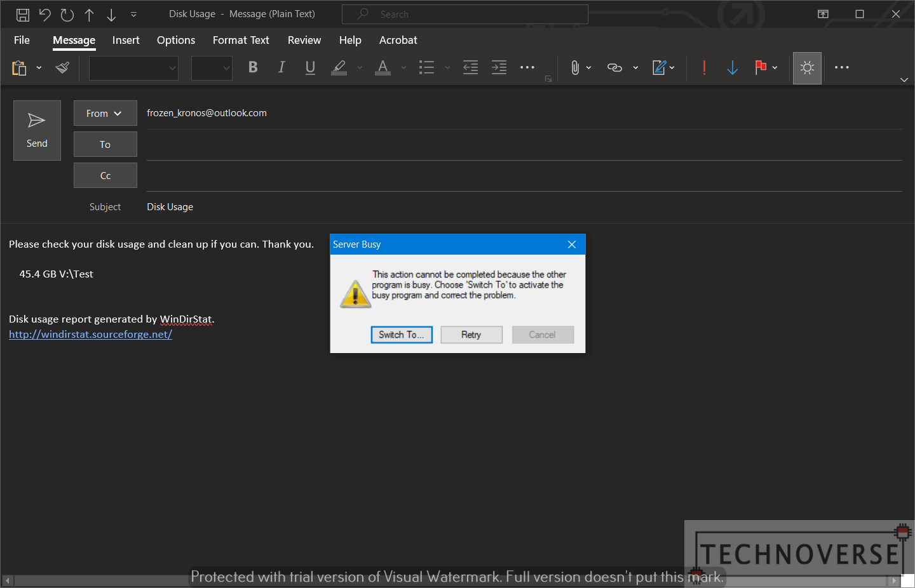Viewport: 915px width, 588px height.
Task: Switch to the Insert tab
Action: coord(126,40)
